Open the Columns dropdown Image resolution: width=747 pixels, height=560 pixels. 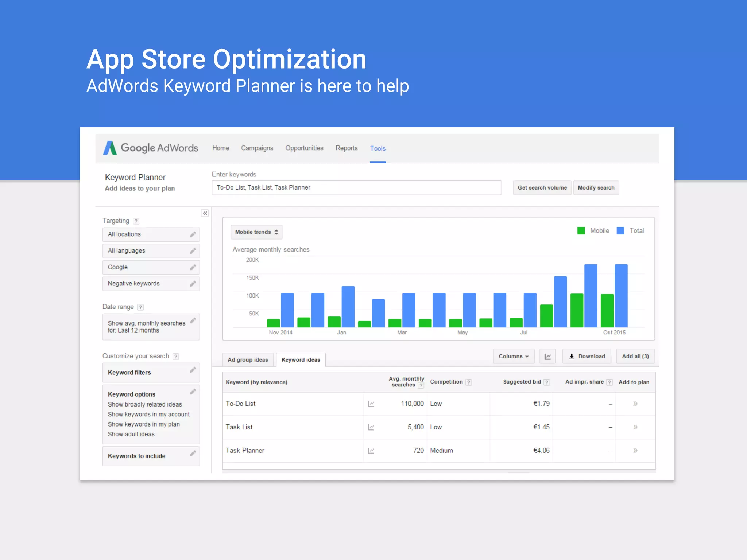514,356
